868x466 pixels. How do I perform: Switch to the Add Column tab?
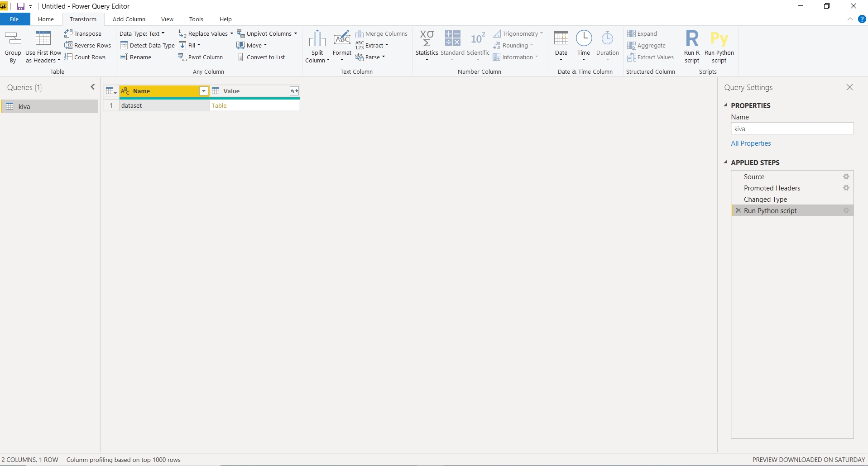pyautogui.click(x=129, y=19)
